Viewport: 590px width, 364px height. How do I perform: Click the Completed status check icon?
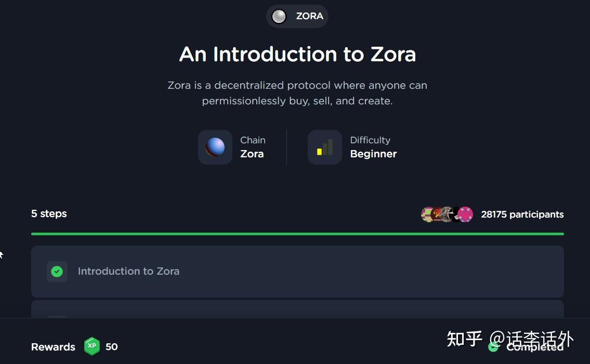[x=493, y=346]
